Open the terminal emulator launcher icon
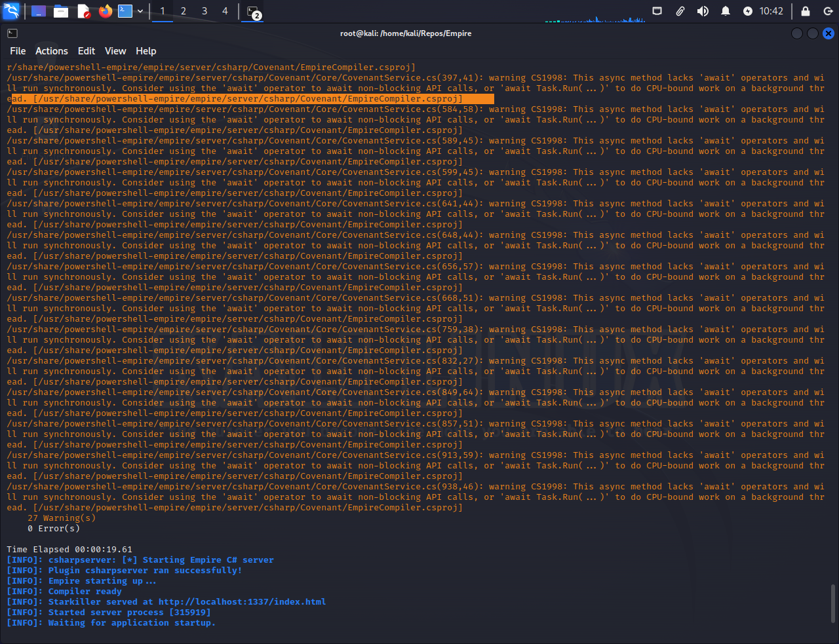839x644 pixels. coord(125,11)
